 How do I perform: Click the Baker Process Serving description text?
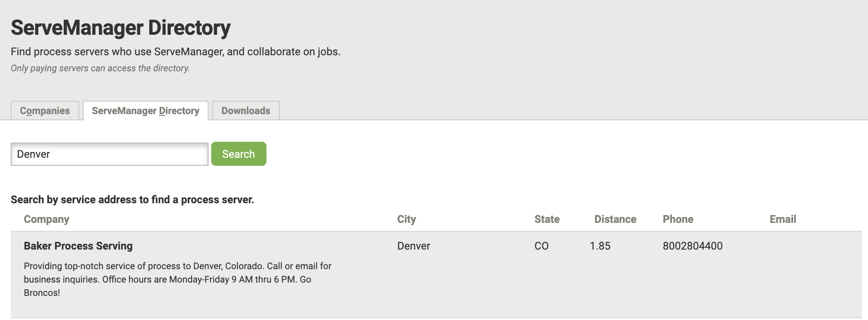point(177,279)
